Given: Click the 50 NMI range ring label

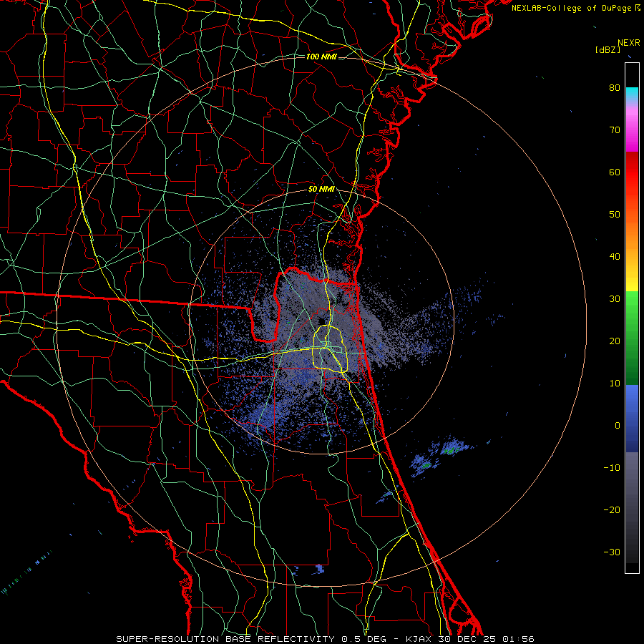Looking at the screenshot, I should pyautogui.click(x=321, y=190).
